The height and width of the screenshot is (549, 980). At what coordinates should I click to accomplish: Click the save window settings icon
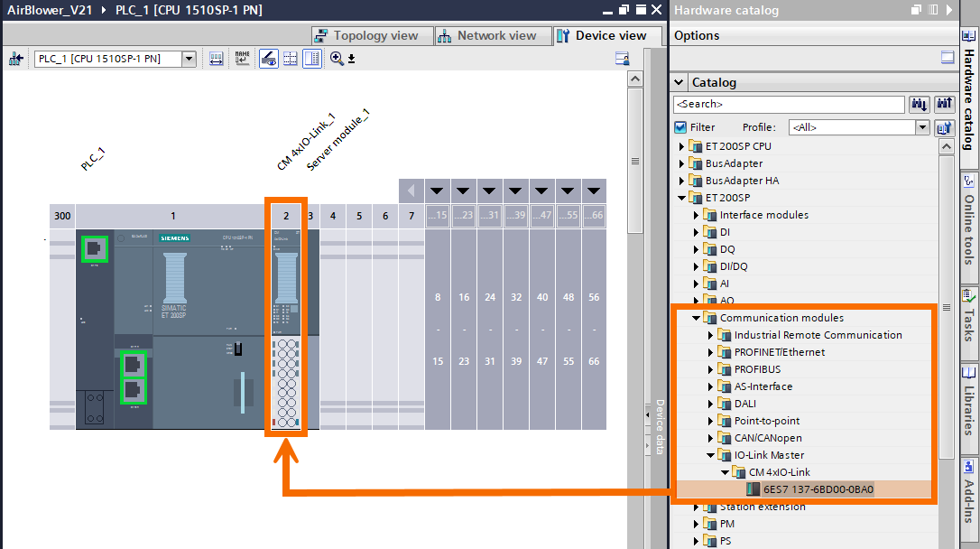coord(622,59)
